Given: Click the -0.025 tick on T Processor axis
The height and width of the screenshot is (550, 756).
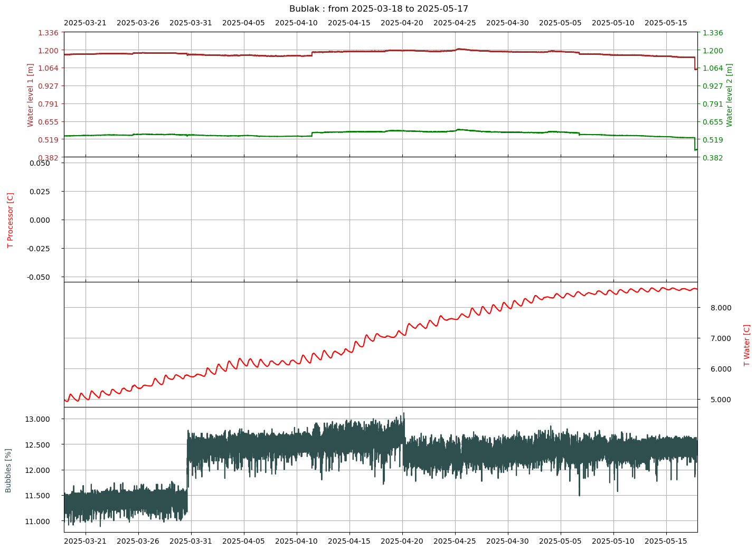Looking at the screenshot, I should pyautogui.click(x=38, y=249).
